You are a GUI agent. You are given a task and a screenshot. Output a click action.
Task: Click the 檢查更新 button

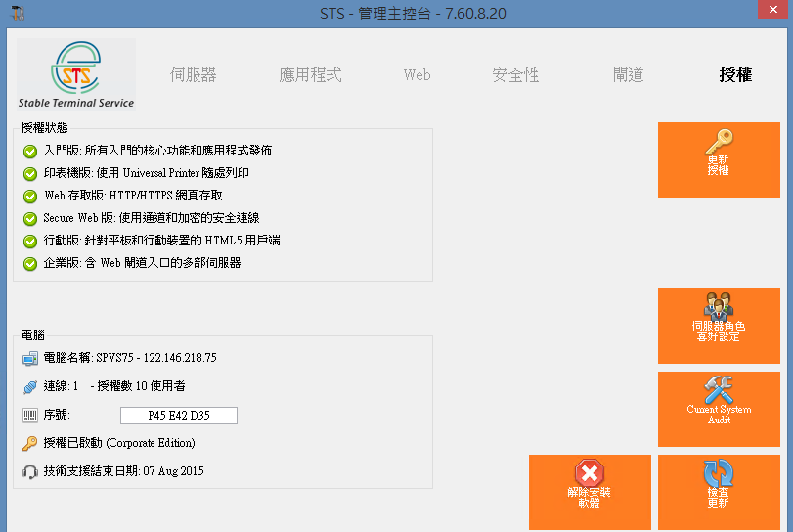click(x=719, y=492)
